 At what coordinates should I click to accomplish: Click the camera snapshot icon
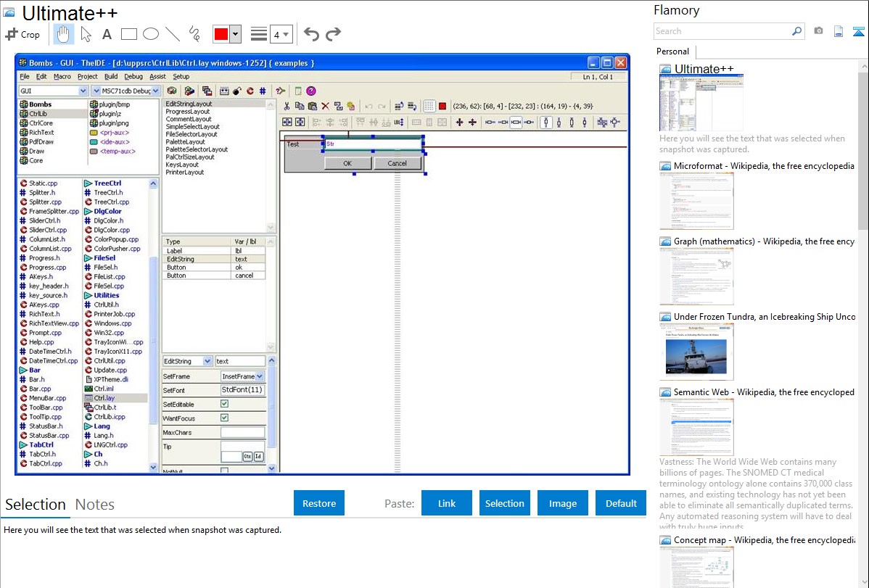(x=818, y=31)
